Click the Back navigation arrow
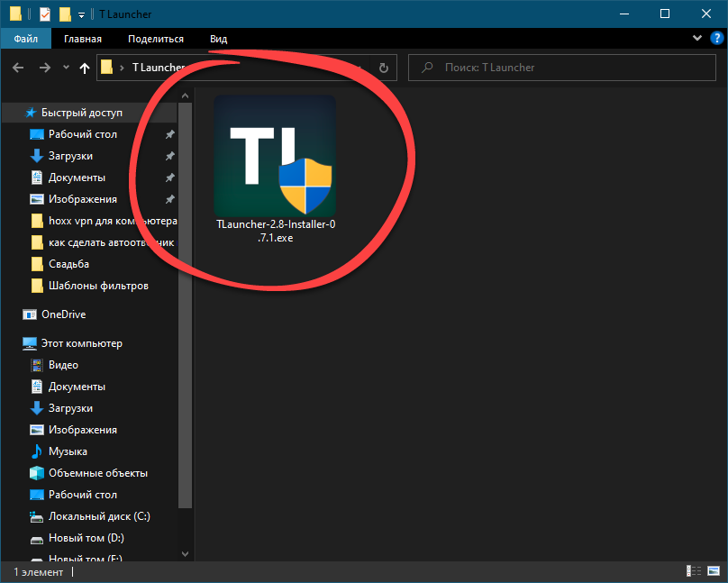 pos(18,68)
